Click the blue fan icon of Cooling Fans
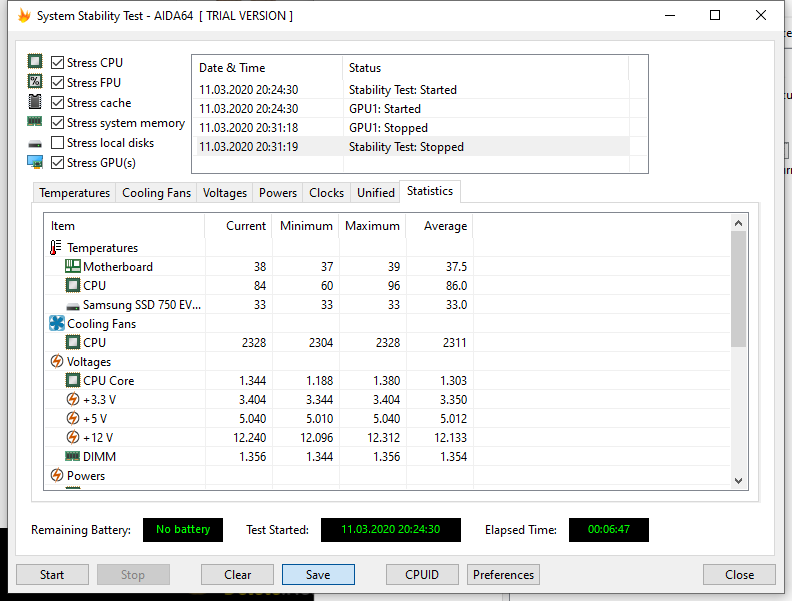 point(57,323)
